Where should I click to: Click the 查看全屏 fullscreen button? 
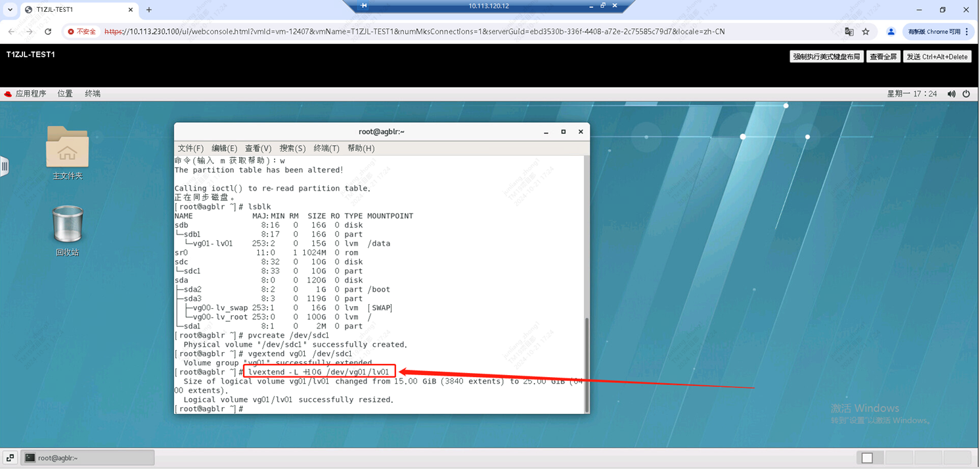883,56
